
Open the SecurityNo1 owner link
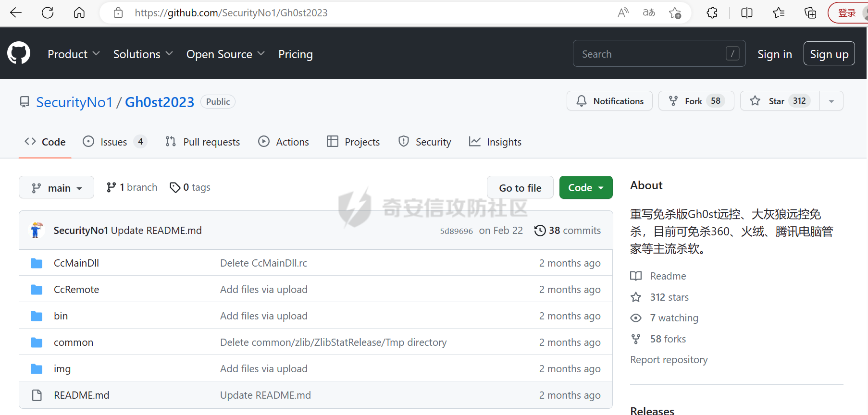pyautogui.click(x=74, y=102)
